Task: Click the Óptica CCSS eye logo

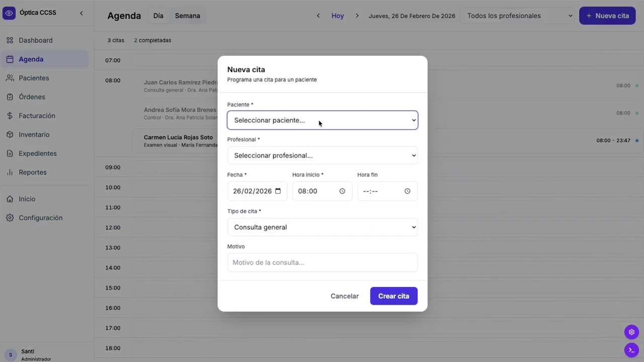Action: (x=9, y=13)
